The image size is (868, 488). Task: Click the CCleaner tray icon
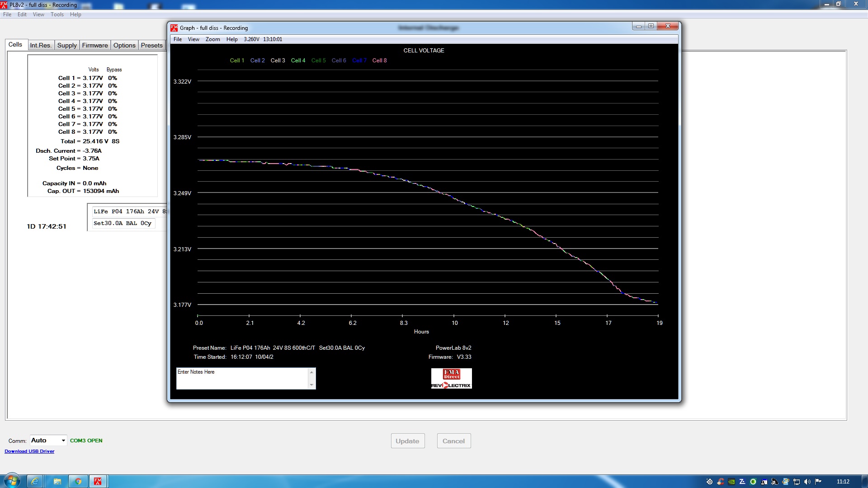point(721,482)
